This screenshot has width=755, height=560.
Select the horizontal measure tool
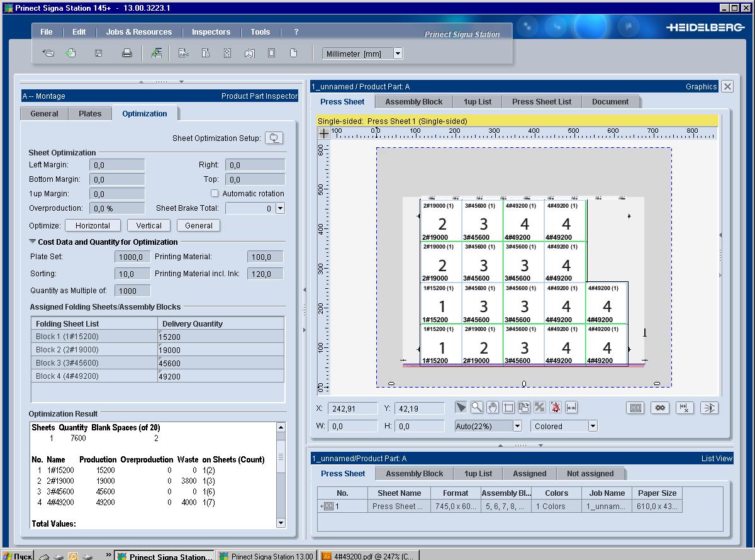click(571, 408)
